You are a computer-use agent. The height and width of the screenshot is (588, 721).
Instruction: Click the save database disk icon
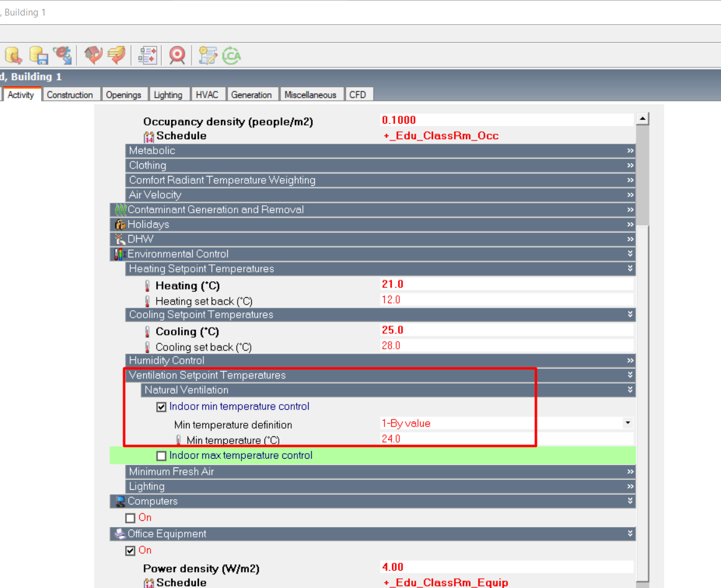click(39, 55)
